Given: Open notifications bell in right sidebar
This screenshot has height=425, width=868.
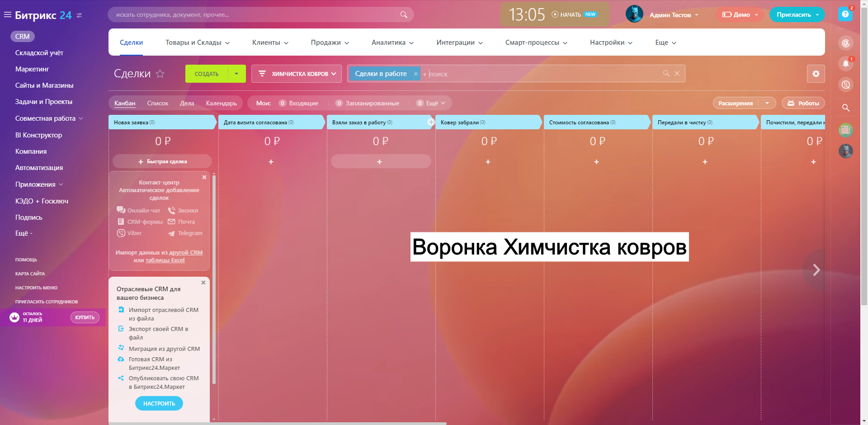Looking at the screenshot, I should coord(845,64).
